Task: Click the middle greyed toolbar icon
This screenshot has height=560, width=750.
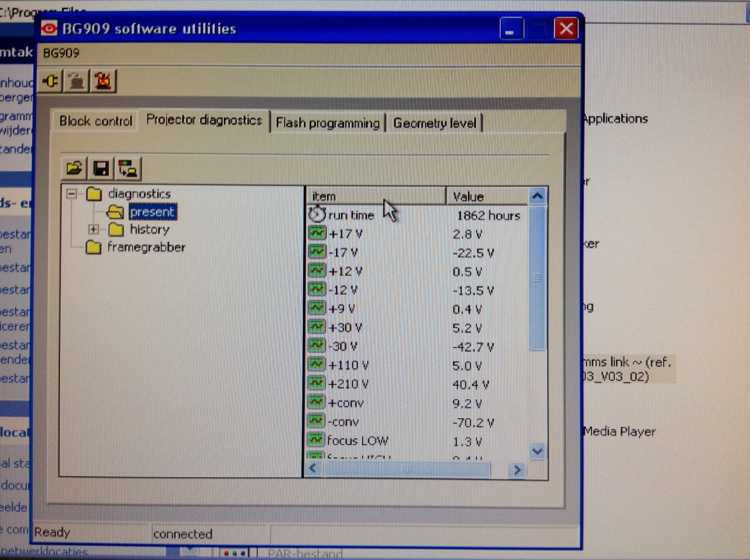Action: tap(76, 81)
